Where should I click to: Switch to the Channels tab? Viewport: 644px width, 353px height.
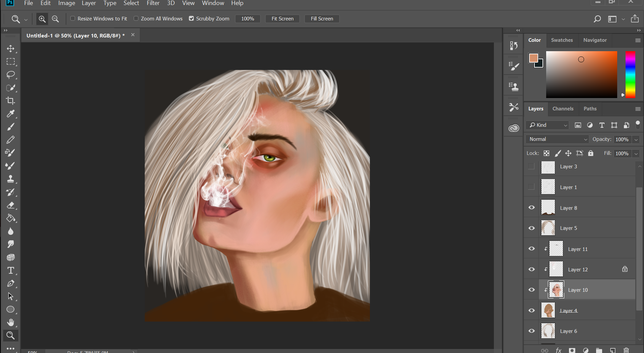click(x=563, y=109)
